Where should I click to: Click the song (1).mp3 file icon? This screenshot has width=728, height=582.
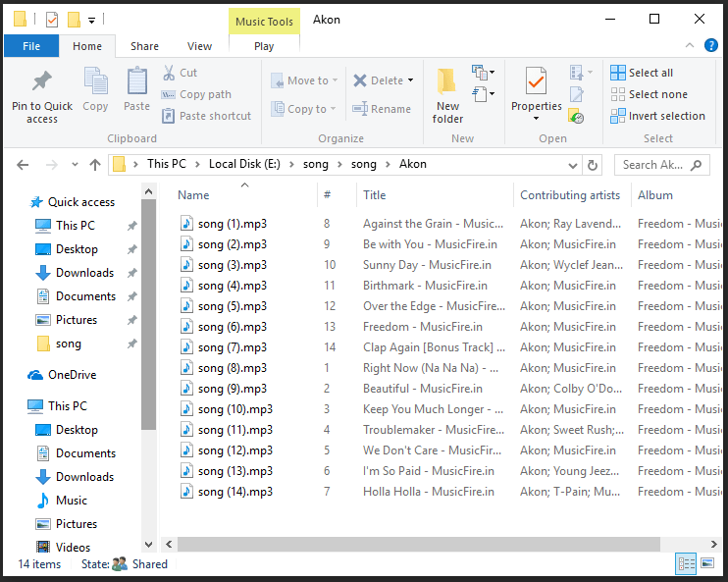coord(186,224)
